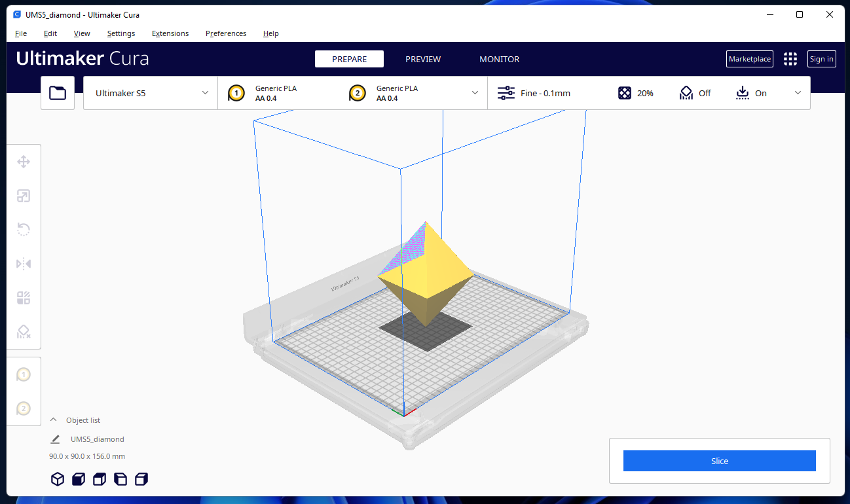
Task: Switch to right side view icon
Action: [141, 479]
